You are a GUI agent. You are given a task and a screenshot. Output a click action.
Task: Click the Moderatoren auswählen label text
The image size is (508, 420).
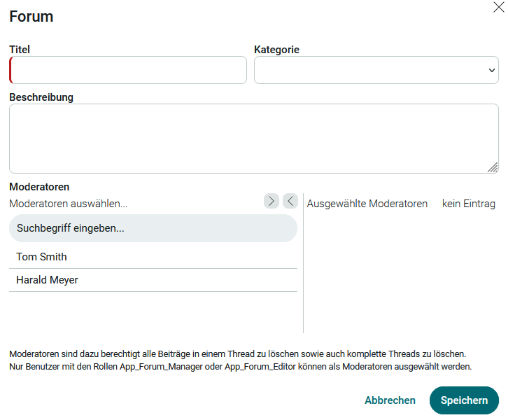coord(69,204)
